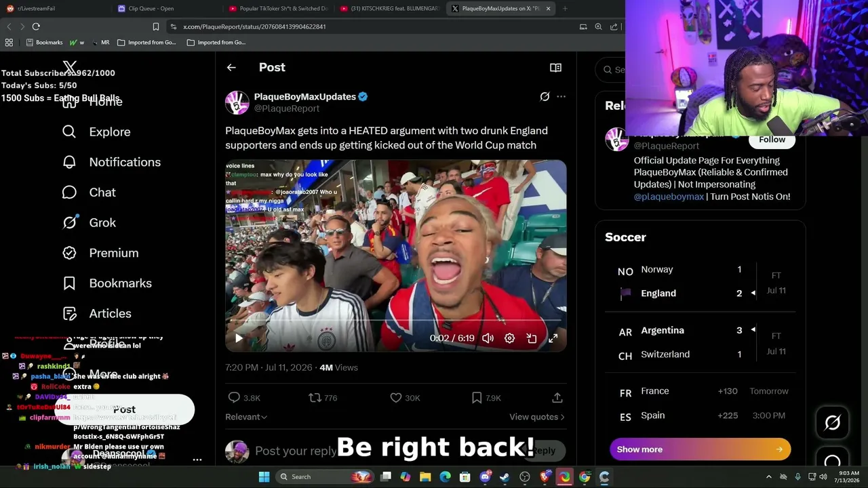Open the Argentina vs Switzerland match score

700,342
